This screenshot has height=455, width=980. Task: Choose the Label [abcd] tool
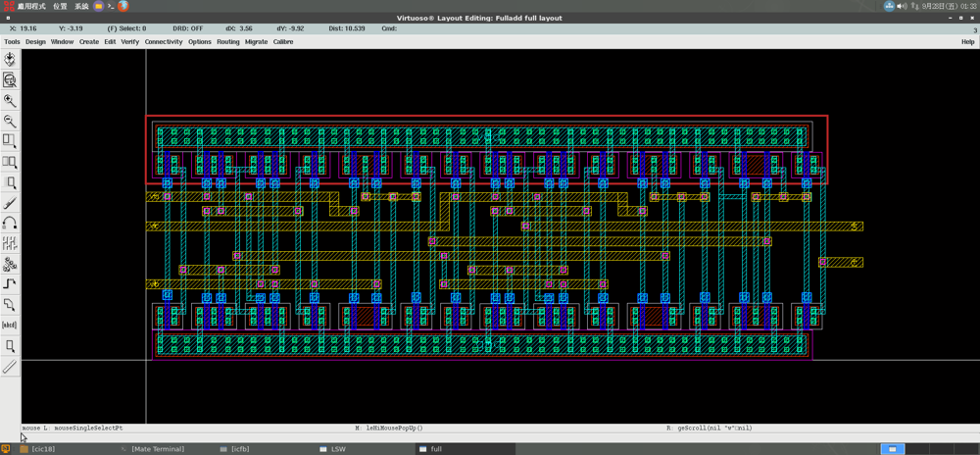pos(10,326)
